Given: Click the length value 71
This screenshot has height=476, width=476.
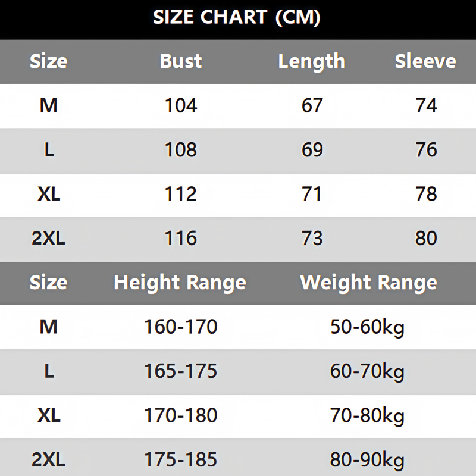Looking at the screenshot, I should coord(312,194).
